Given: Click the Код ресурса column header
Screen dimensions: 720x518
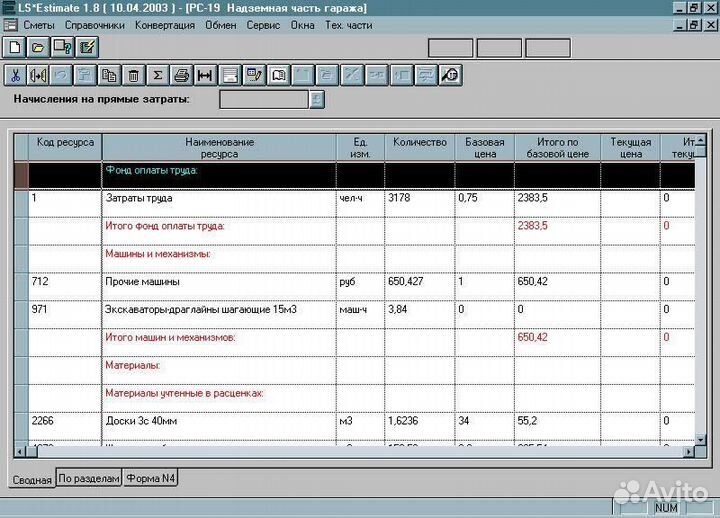Looking at the screenshot, I should point(65,142).
